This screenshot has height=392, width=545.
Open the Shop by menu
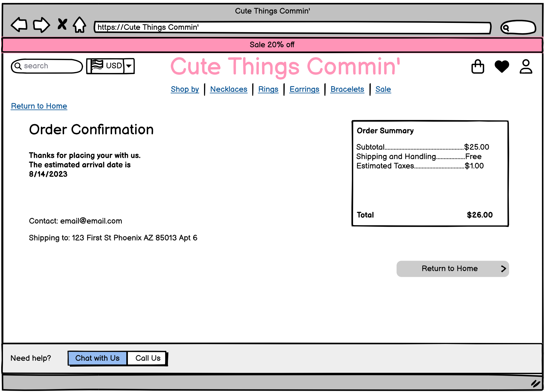pyautogui.click(x=185, y=89)
